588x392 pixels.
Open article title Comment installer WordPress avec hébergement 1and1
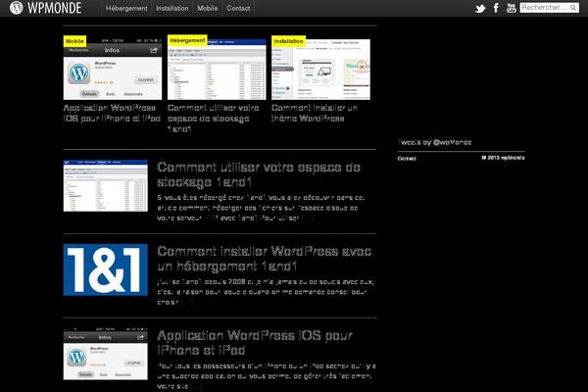265,259
